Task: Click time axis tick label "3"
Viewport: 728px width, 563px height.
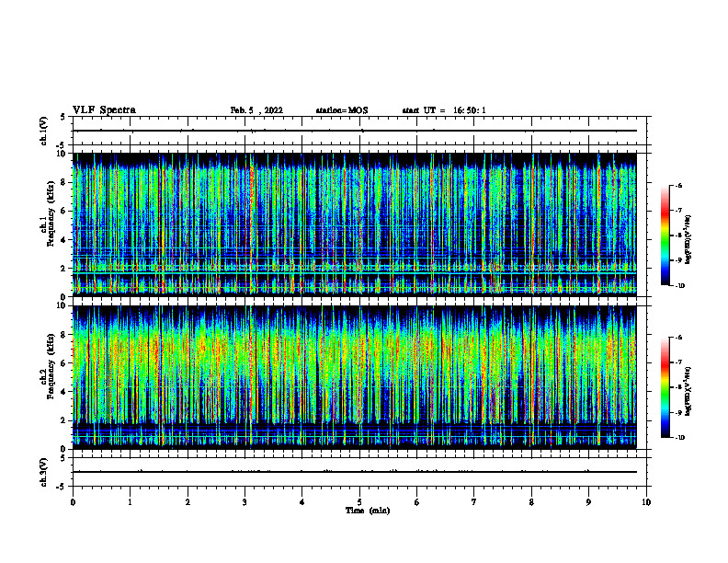Action: [245, 502]
